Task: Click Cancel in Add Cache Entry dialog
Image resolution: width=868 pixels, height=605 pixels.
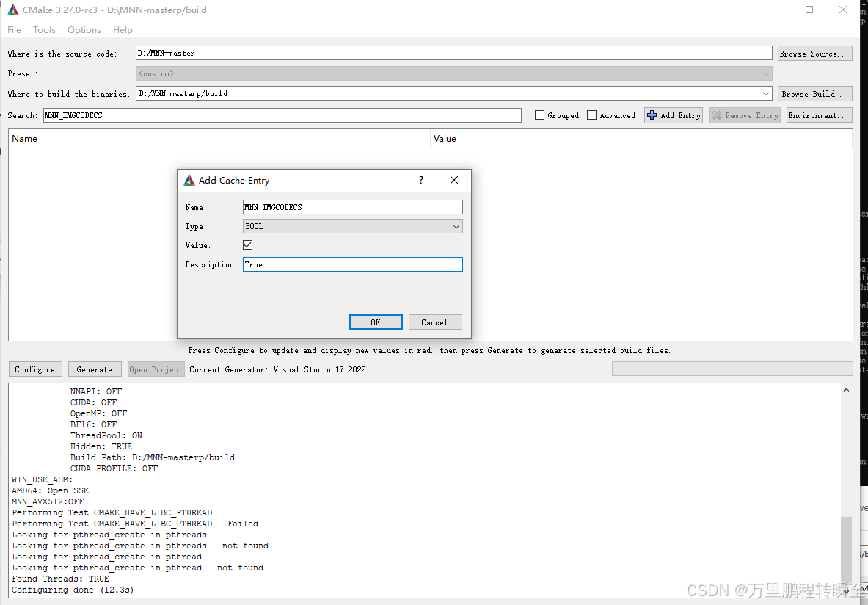Action: [435, 322]
